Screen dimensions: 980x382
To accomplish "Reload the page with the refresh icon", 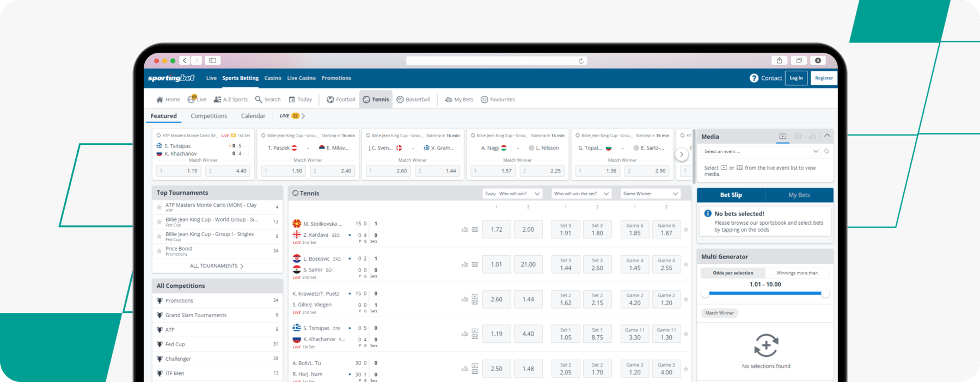I will (581, 61).
